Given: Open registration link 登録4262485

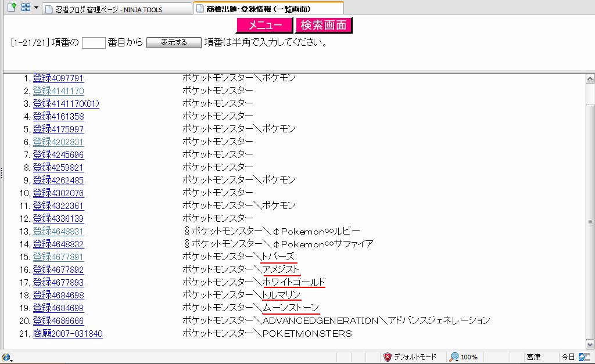Looking at the screenshot, I should [x=58, y=180].
